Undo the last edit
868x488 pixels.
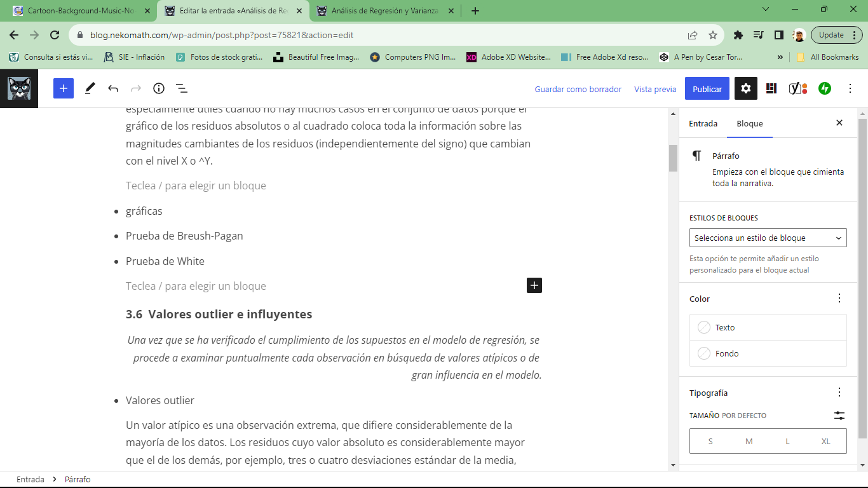pos(113,88)
